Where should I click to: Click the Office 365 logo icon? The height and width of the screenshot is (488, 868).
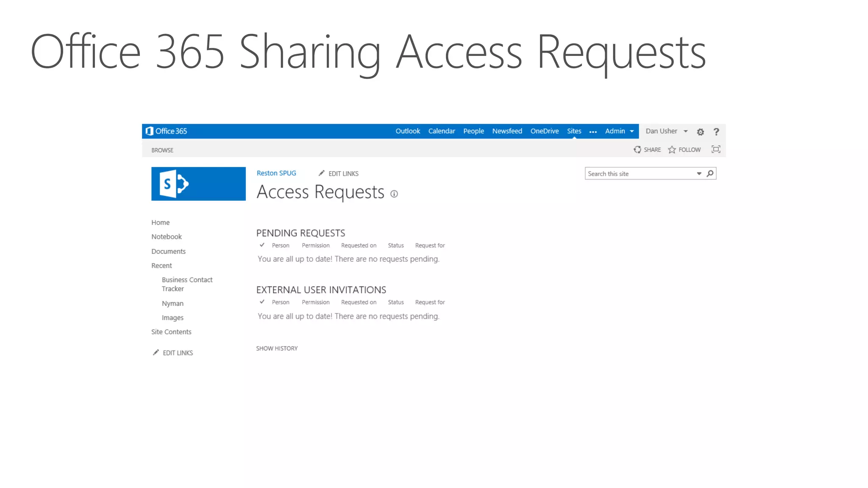tap(149, 131)
